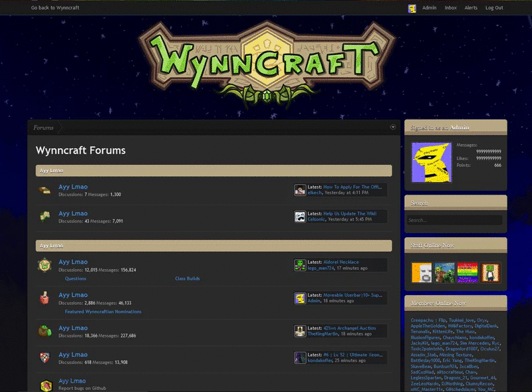
Task: Open member Missing Texture in online list
Action: tap(456, 355)
